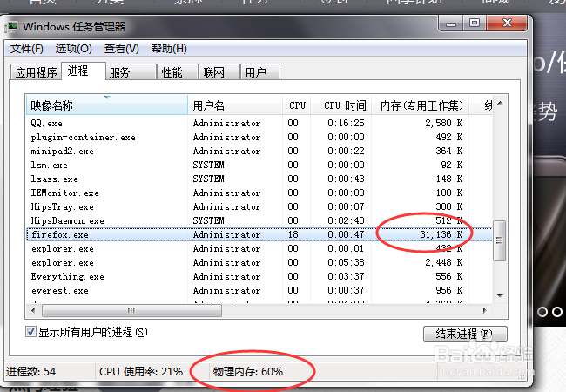Sort by 用户名 column header
This screenshot has width=566, height=392.
(x=235, y=105)
